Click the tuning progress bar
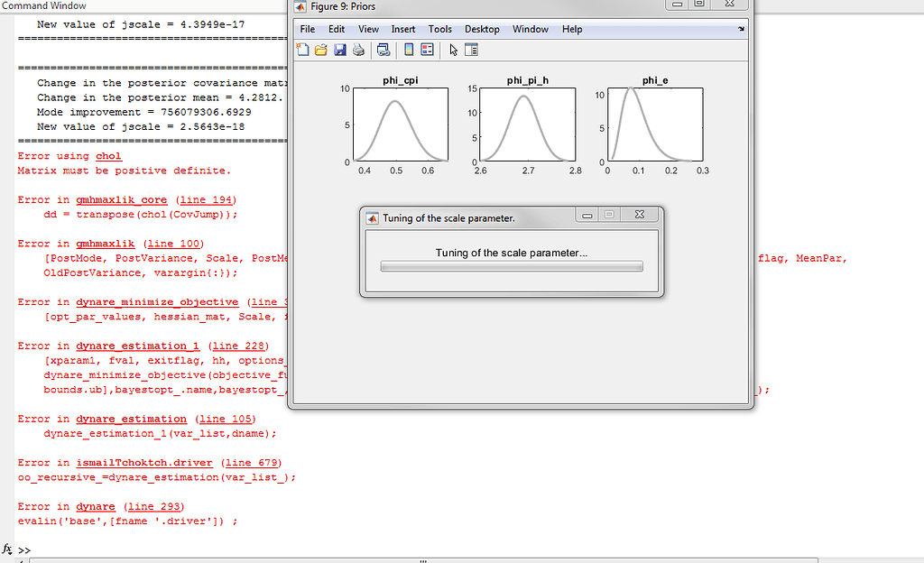924x563 pixels. tap(512, 265)
